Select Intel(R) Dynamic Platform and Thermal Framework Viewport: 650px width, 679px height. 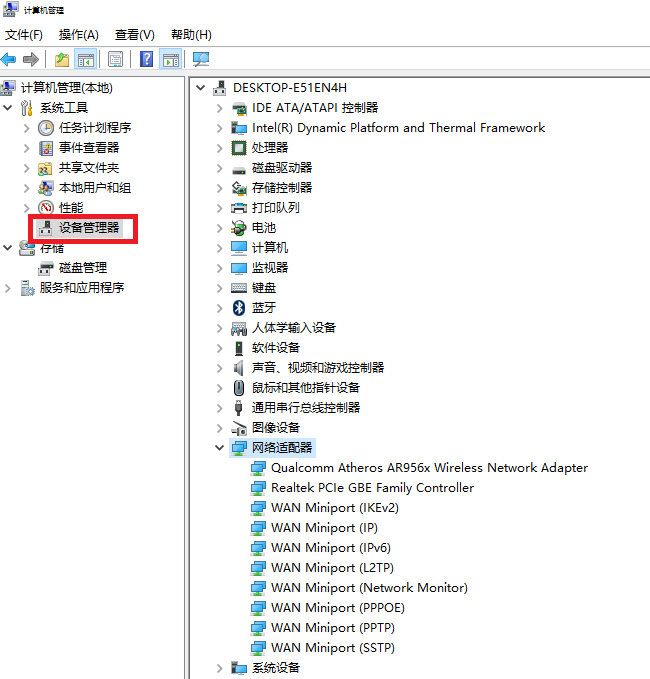(398, 128)
